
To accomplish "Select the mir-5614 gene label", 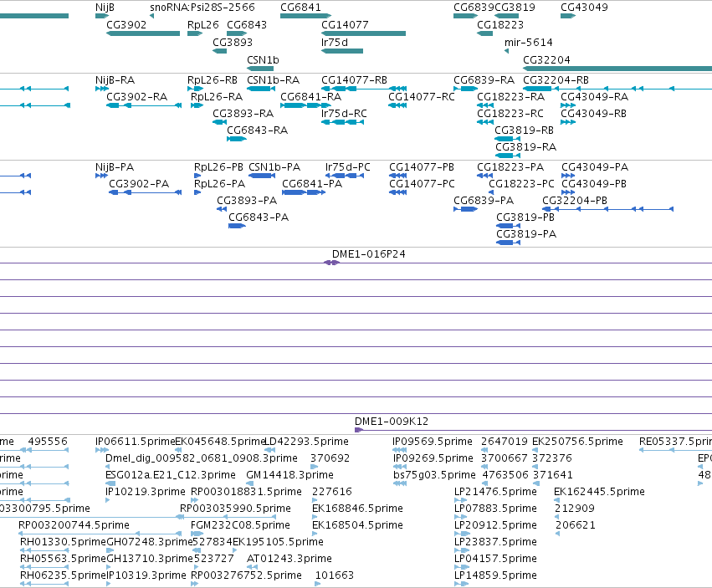I will pos(529,43).
